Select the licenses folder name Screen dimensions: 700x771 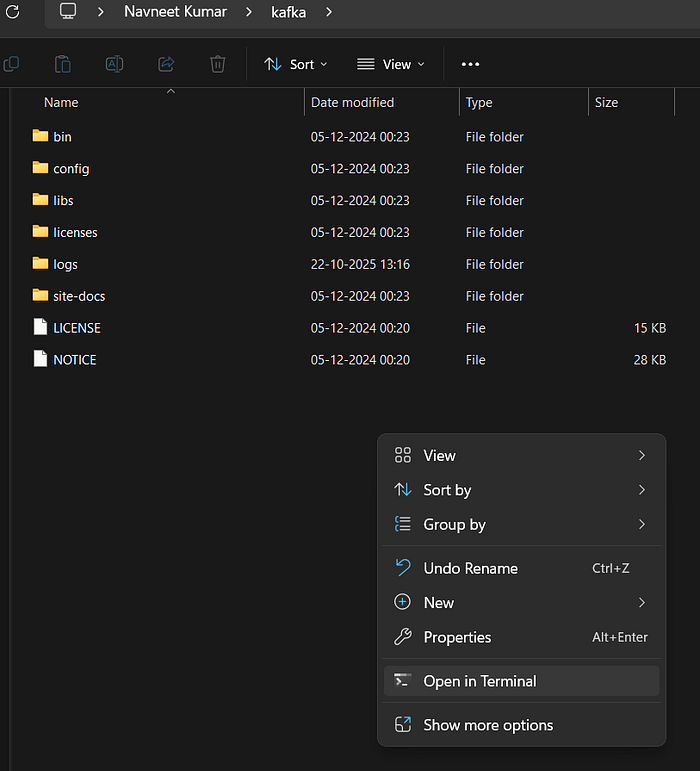coord(75,233)
